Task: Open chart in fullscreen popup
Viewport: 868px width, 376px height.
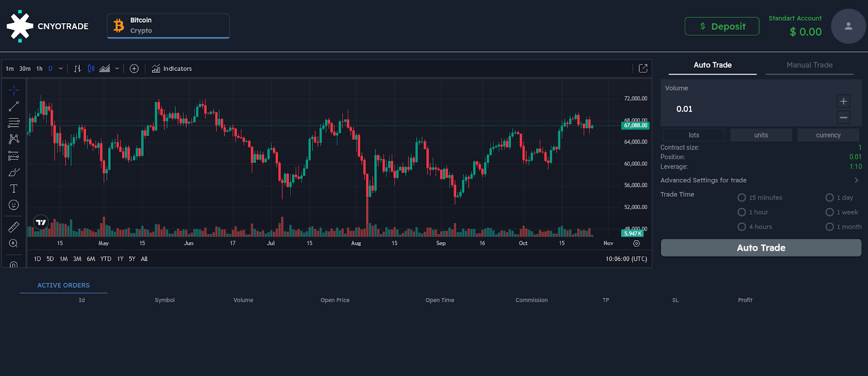Action: [643, 68]
